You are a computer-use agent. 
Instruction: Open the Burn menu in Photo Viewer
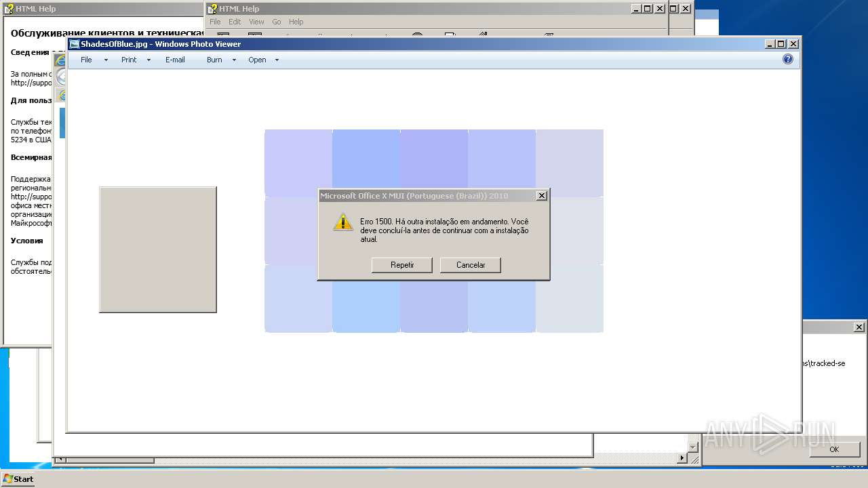(214, 60)
